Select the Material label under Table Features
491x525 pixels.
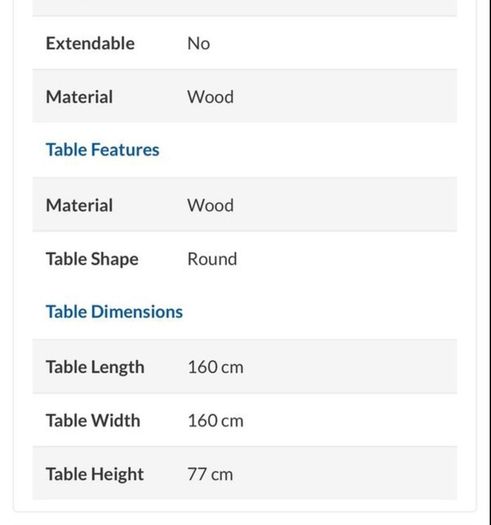(79, 205)
